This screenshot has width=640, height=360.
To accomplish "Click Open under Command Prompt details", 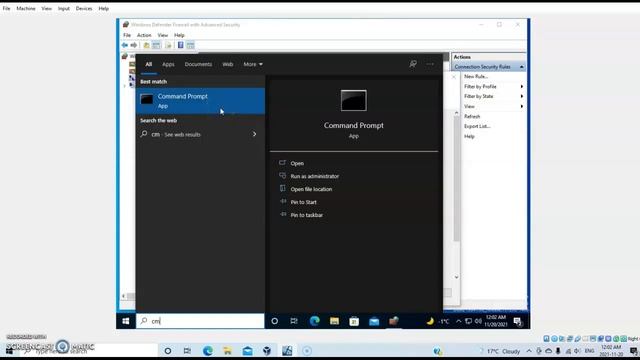I will (x=297, y=163).
